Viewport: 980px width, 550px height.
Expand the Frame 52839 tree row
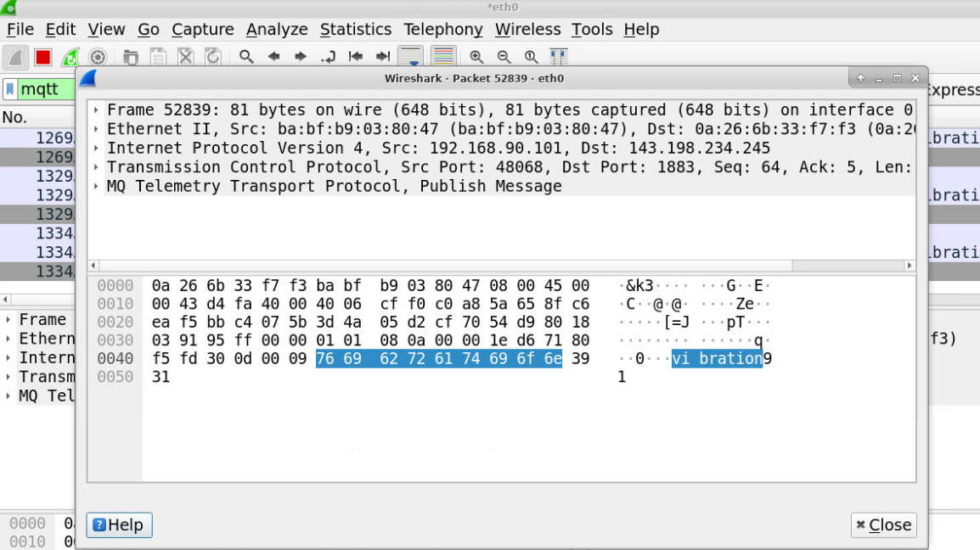(96, 110)
